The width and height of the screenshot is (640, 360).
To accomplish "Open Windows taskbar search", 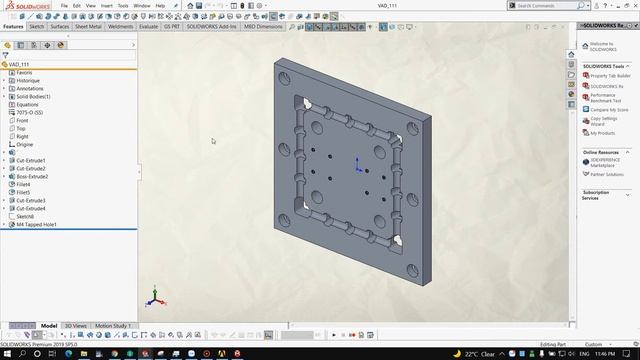I will click(x=22, y=354).
